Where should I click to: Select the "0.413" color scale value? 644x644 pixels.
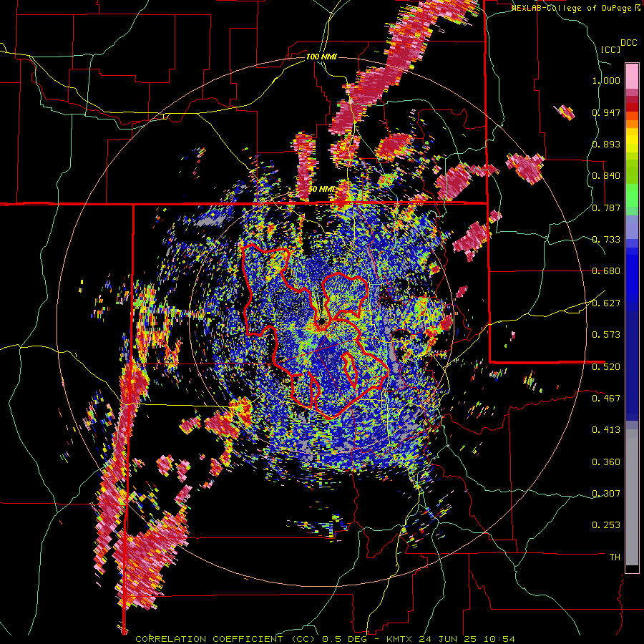(606, 430)
